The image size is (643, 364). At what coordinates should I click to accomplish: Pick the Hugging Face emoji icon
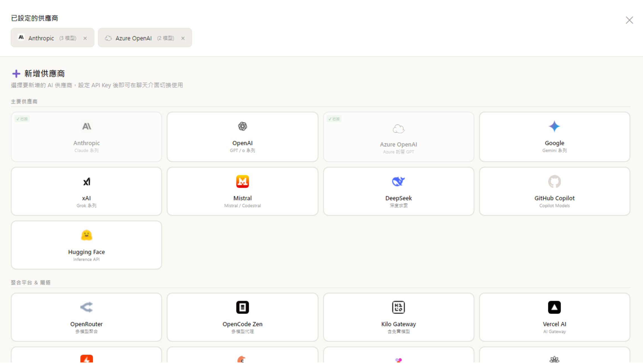86,235
